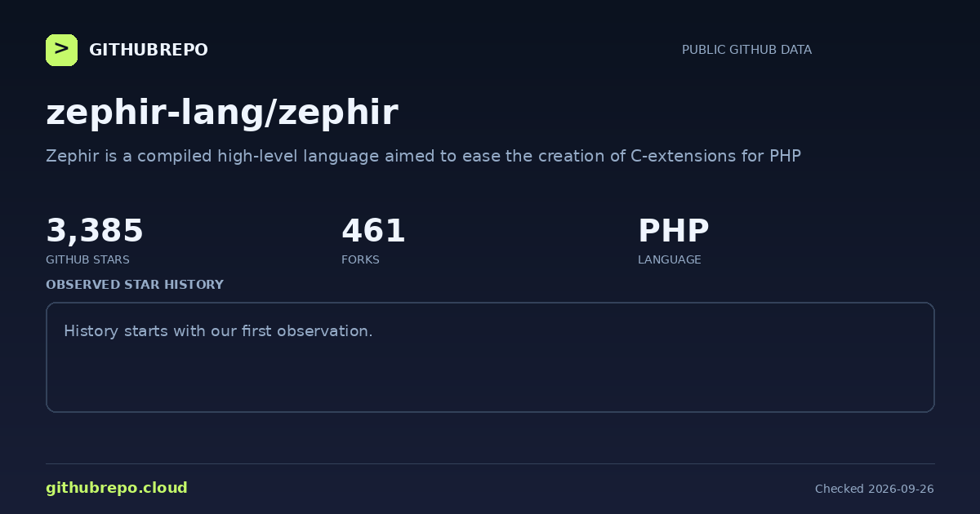Select the 'History starts with our first observation' text

[x=218, y=331]
